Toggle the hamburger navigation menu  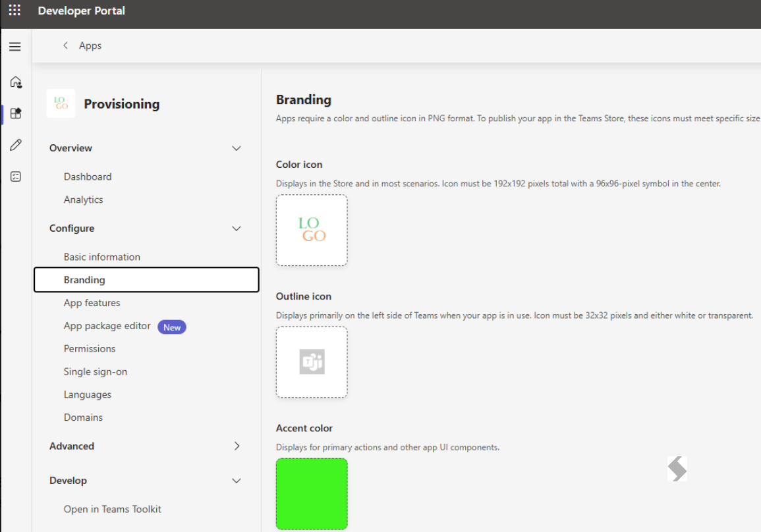point(15,47)
